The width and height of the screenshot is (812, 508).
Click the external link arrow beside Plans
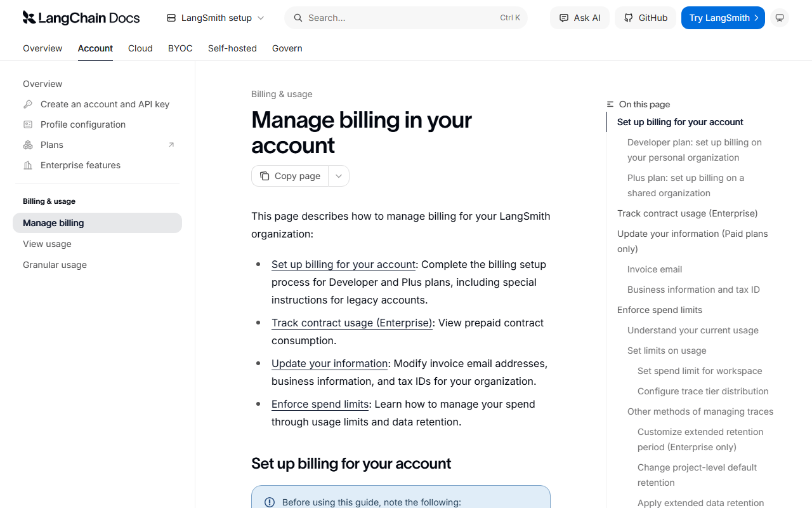pos(171,145)
